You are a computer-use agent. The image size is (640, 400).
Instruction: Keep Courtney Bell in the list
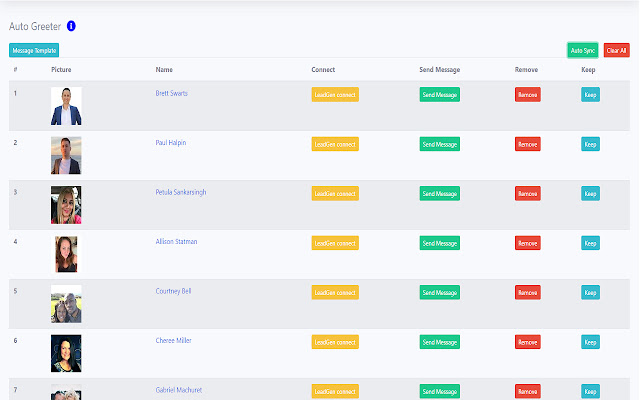coord(590,292)
